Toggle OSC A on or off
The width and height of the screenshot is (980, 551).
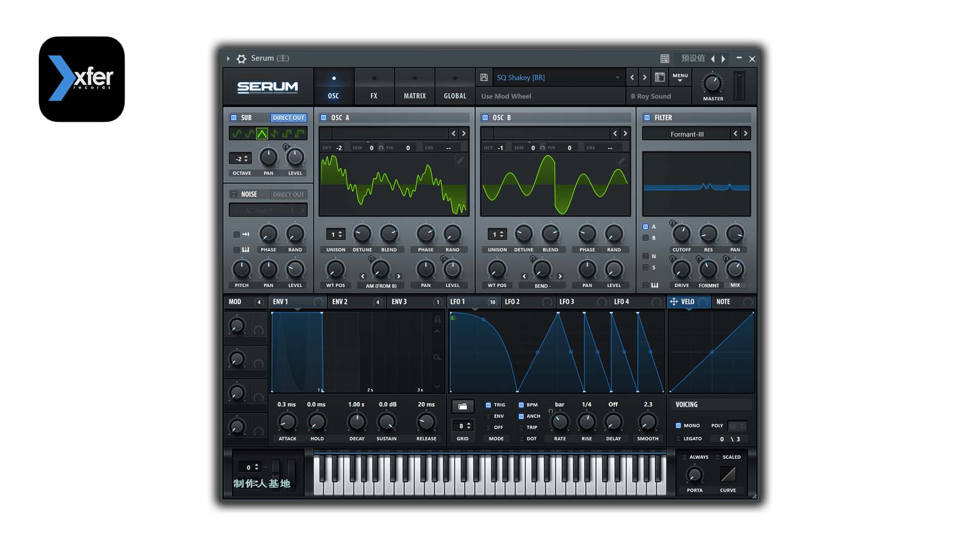[x=324, y=117]
